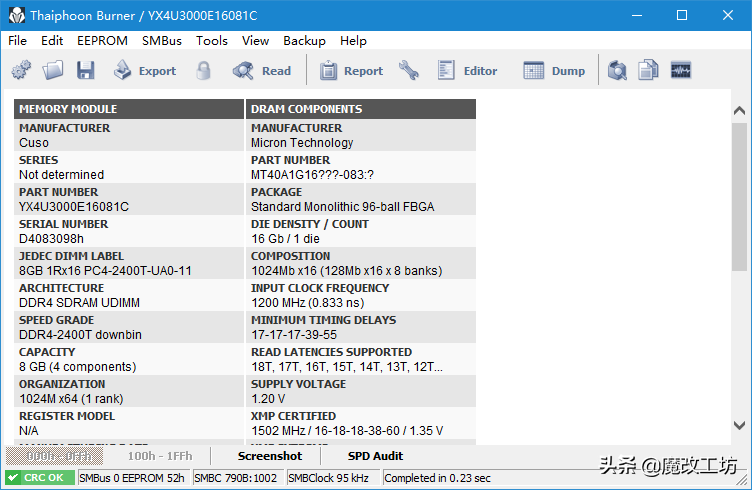Open the Help menu

[353, 41]
